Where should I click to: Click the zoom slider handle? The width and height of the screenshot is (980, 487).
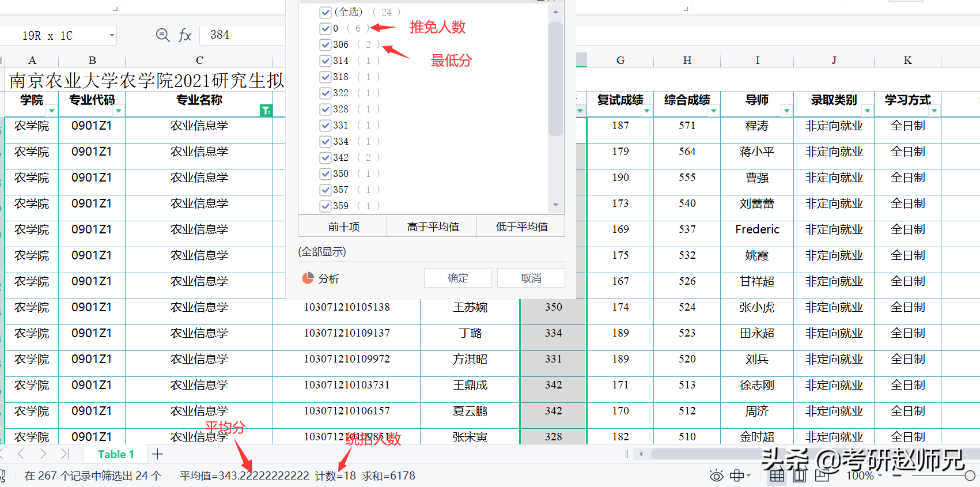tap(970, 475)
